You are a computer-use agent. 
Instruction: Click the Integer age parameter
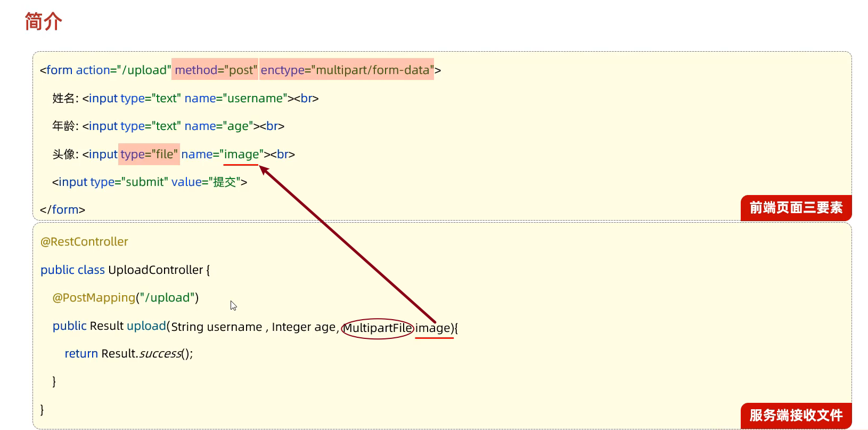point(304,327)
